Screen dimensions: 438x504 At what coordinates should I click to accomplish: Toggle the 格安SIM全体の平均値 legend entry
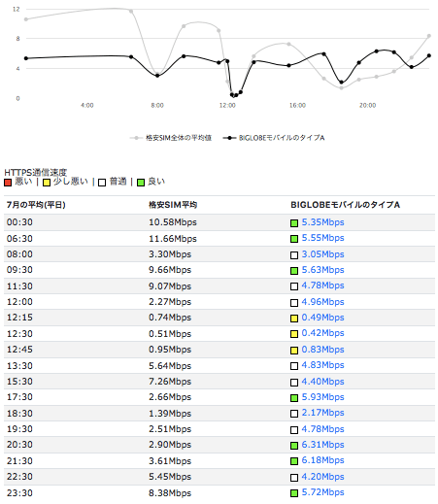[x=171, y=138]
